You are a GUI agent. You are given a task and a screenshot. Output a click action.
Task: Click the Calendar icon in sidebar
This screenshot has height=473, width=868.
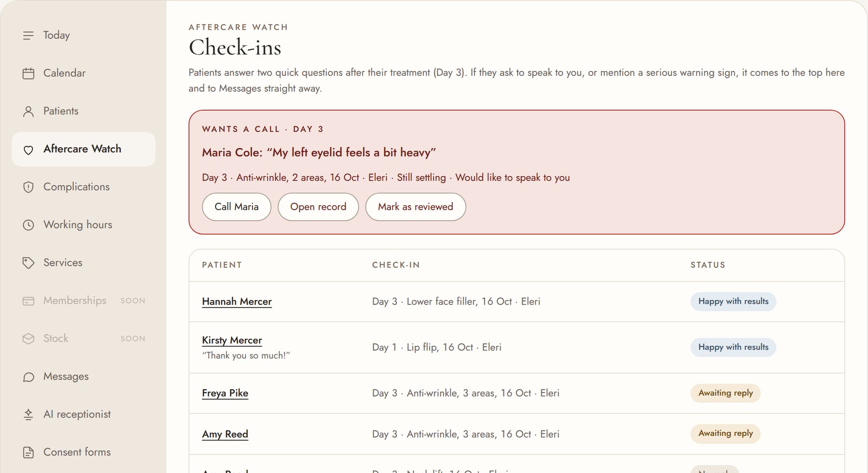(28, 73)
